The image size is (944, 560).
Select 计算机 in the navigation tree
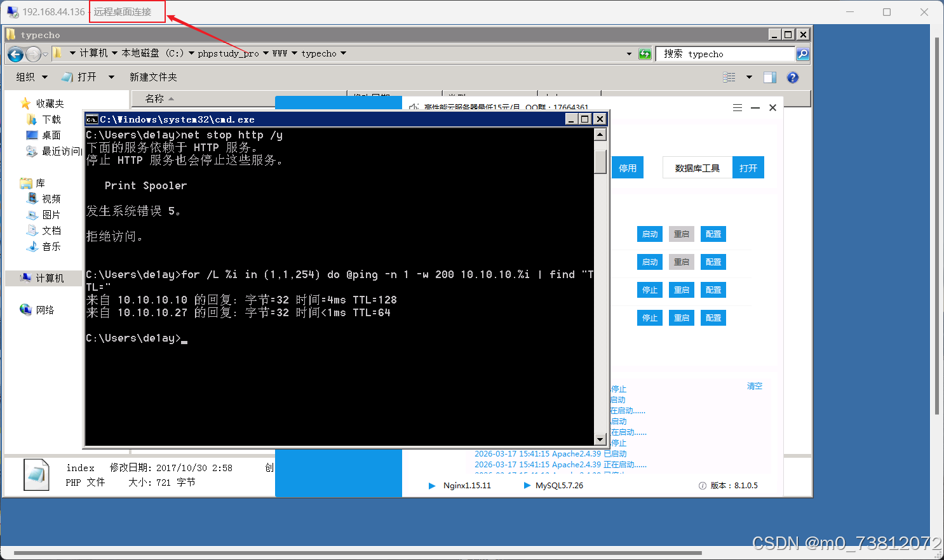tap(50, 278)
